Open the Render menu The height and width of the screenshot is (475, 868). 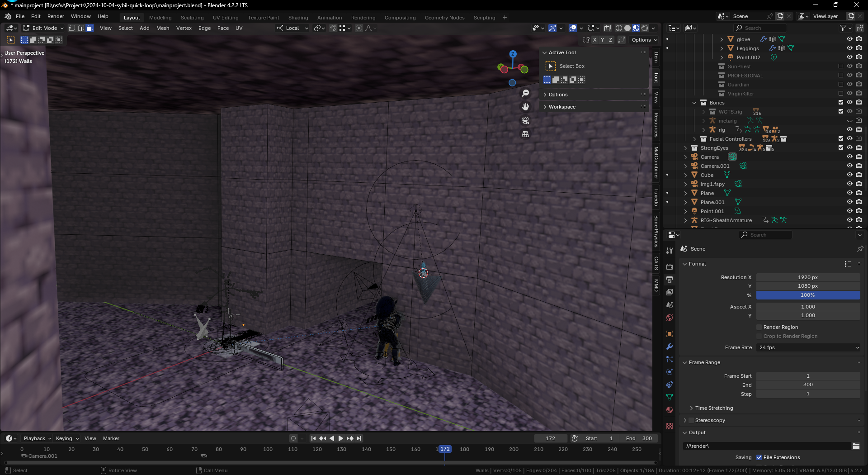tap(56, 16)
